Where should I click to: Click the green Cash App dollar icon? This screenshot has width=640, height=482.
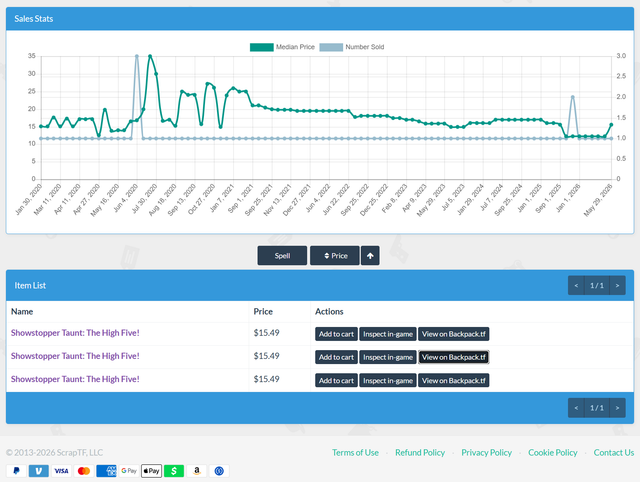pyautogui.click(x=174, y=471)
